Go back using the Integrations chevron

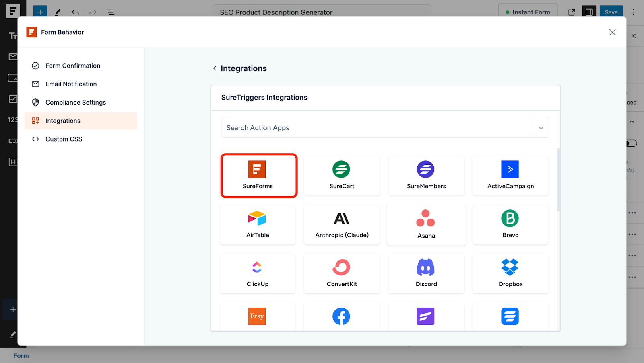(215, 68)
